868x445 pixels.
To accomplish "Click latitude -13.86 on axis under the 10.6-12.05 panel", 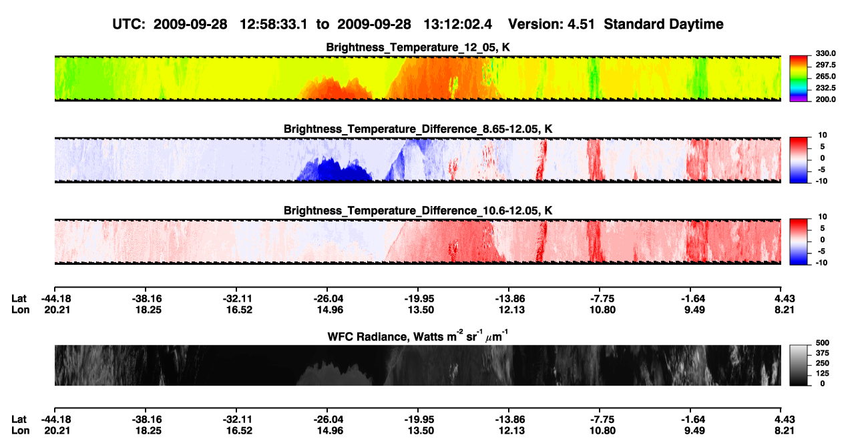I will point(508,298).
